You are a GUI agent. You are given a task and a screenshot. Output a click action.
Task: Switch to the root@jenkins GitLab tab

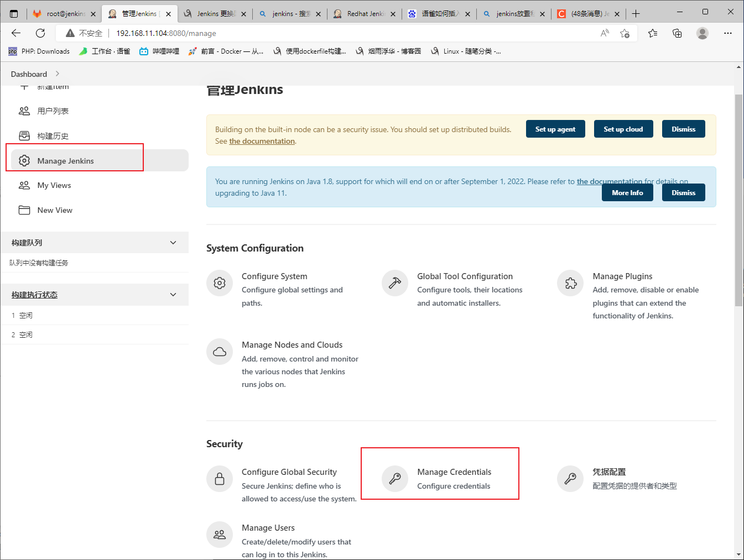click(x=64, y=14)
